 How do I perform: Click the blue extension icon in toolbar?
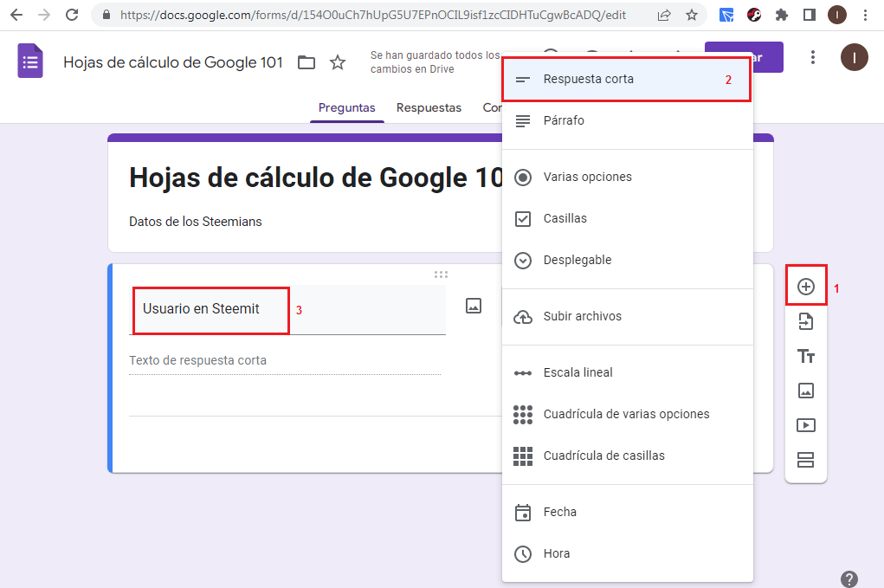tap(726, 16)
